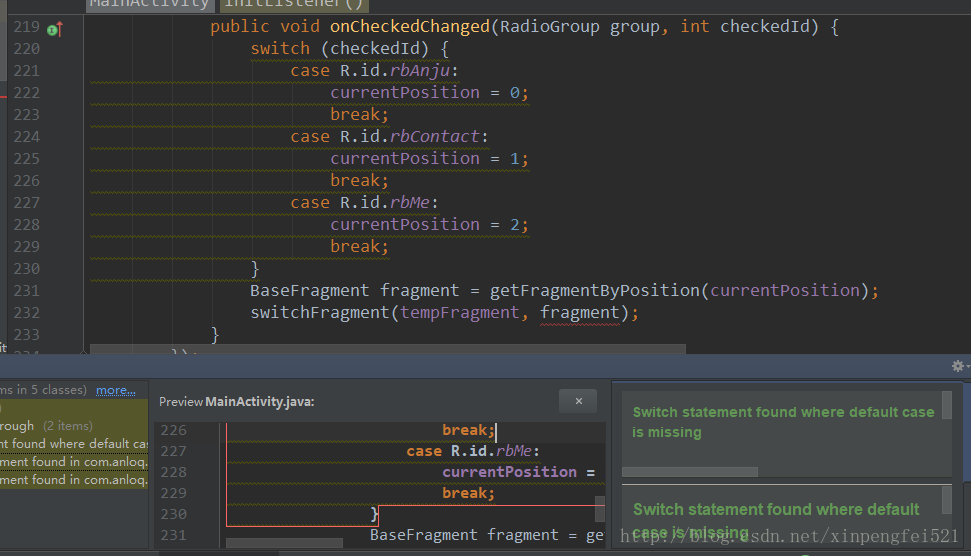Image resolution: width=971 pixels, height=556 pixels.
Task: Click the description panel horizontal scrollbar
Action: click(689, 472)
